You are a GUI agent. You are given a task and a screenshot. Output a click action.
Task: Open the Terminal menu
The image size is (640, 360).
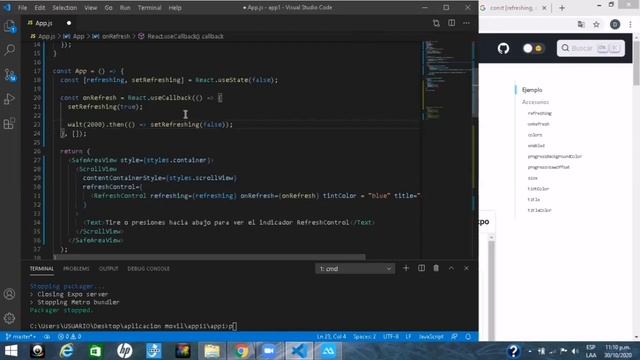coord(149,8)
